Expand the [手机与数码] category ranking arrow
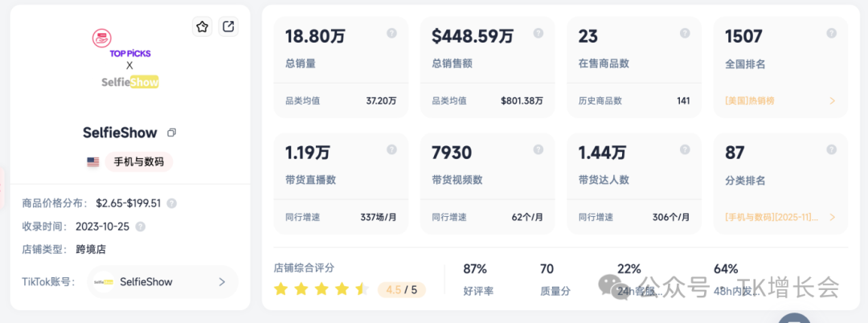This screenshot has width=868, height=323. (x=832, y=217)
